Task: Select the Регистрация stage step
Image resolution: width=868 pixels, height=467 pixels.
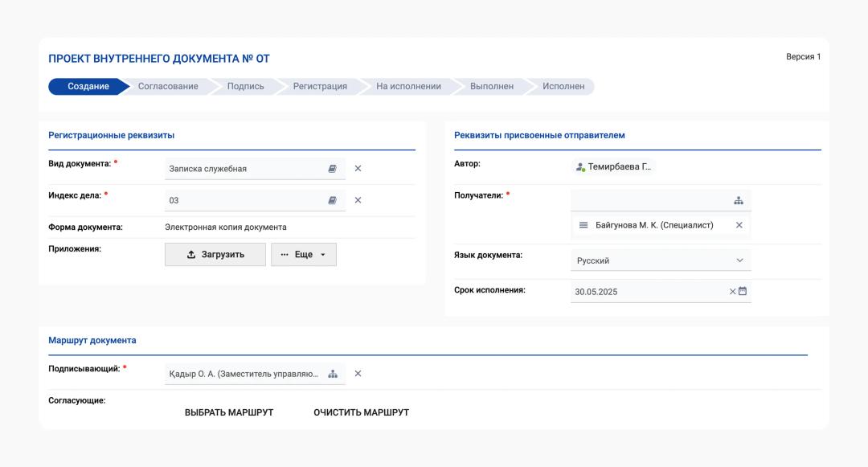Action: (x=320, y=87)
